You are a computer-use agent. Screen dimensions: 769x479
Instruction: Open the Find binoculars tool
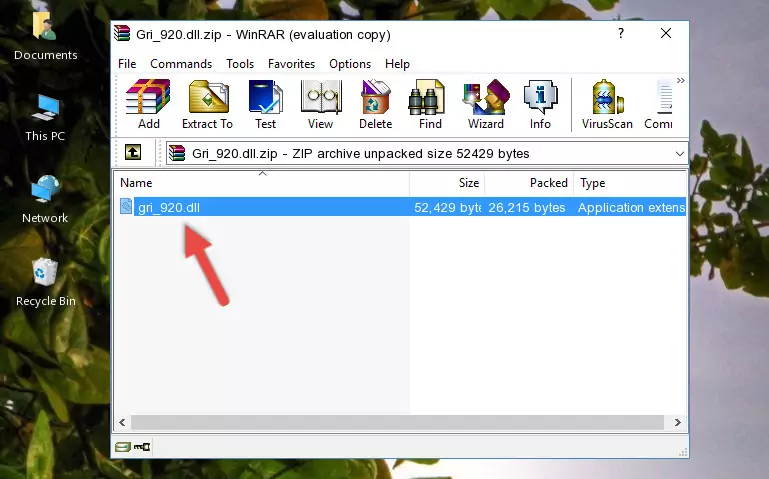pyautogui.click(x=430, y=104)
